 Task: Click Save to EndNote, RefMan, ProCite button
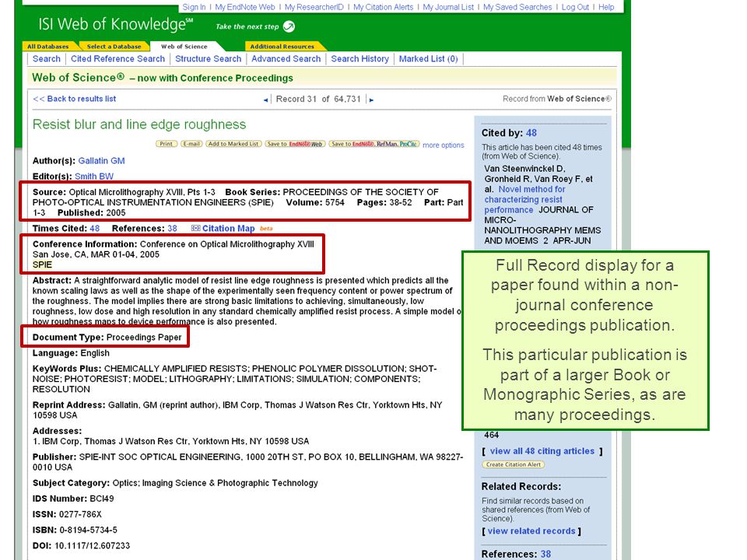(x=374, y=144)
